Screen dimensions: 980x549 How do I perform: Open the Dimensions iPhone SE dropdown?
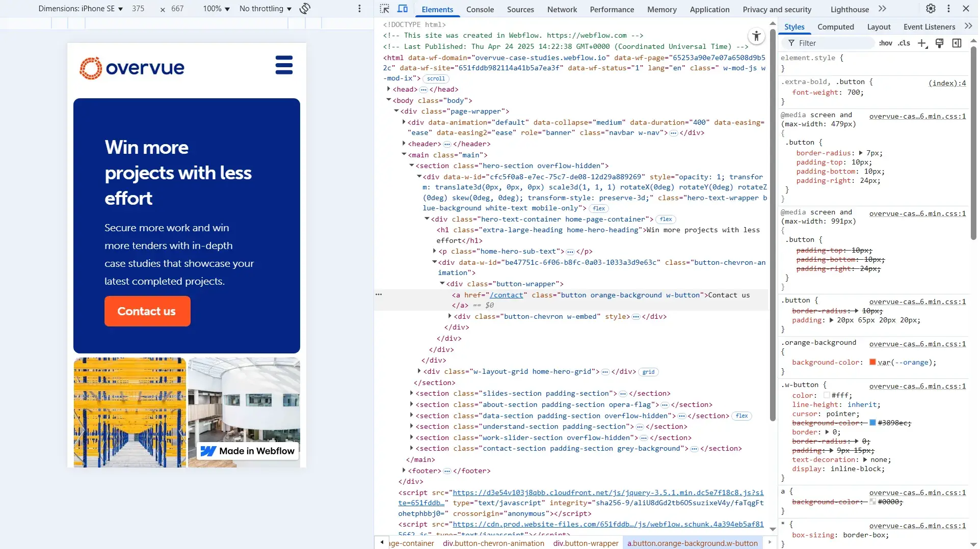[x=81, y=9]
